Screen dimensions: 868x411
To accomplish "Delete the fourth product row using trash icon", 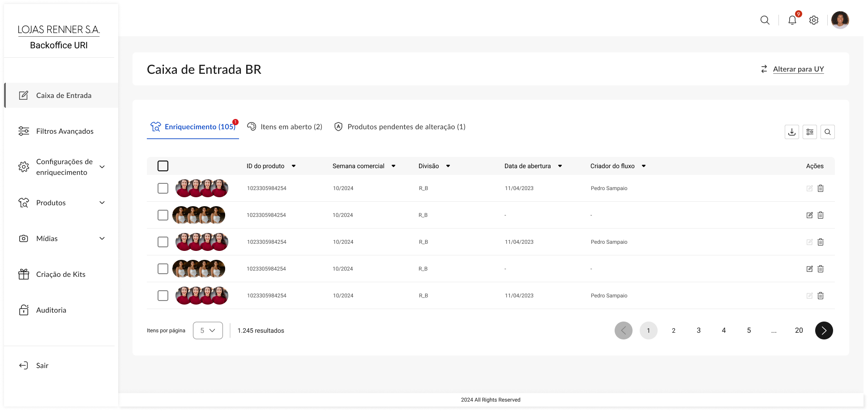I will [x=820, y=269].
